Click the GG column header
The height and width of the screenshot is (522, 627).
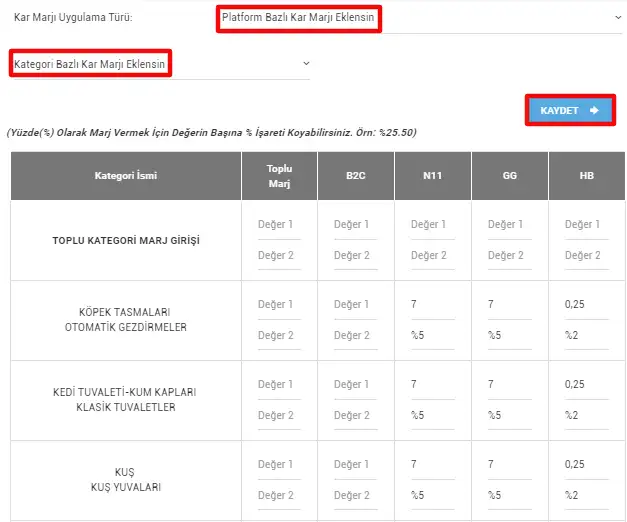(510, 176)
